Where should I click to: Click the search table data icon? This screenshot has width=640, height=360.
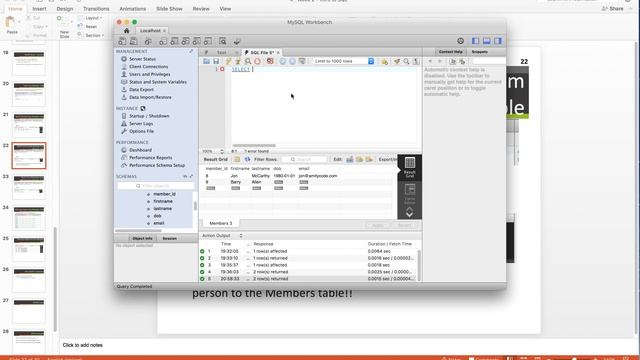[222, 41]
